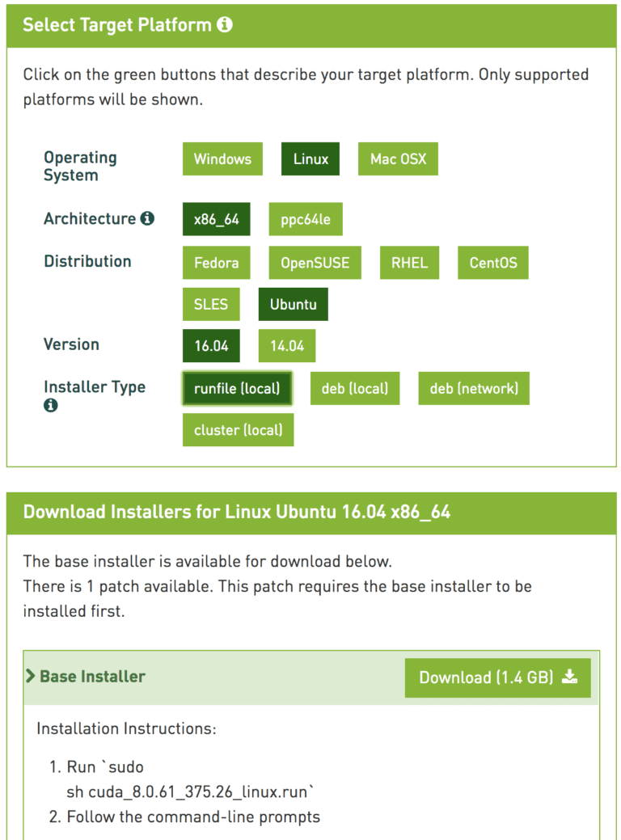621x840 pixels.
Task: Click the cuda_8.0.61_375.26_linux.run command text
Action: point(190,791)
